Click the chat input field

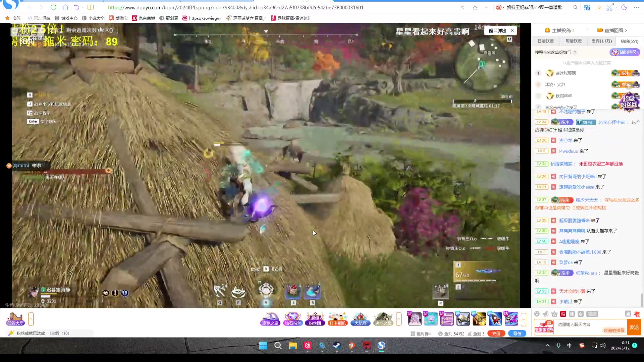coord(590,327)
